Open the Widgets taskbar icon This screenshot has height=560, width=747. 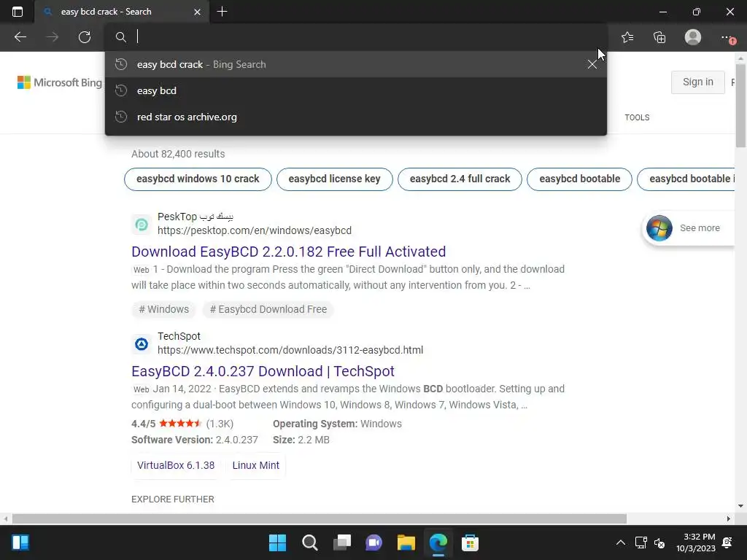point(20,542)
